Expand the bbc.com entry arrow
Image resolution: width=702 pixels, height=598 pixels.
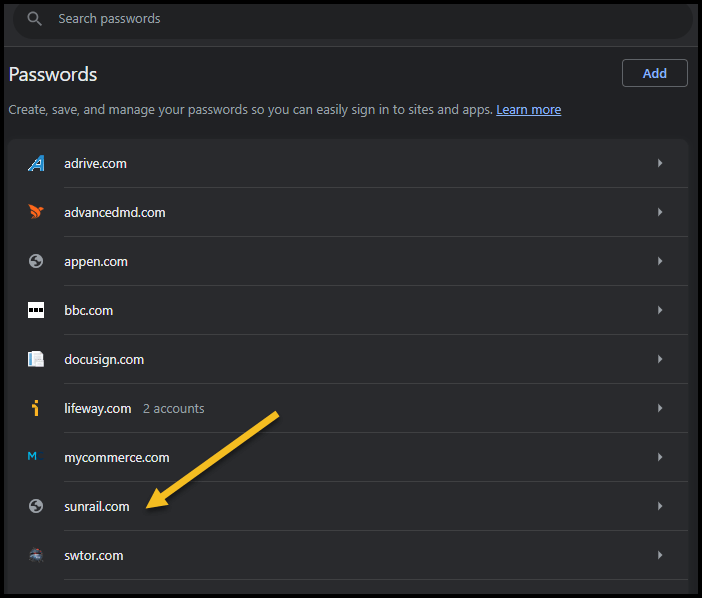660,310
